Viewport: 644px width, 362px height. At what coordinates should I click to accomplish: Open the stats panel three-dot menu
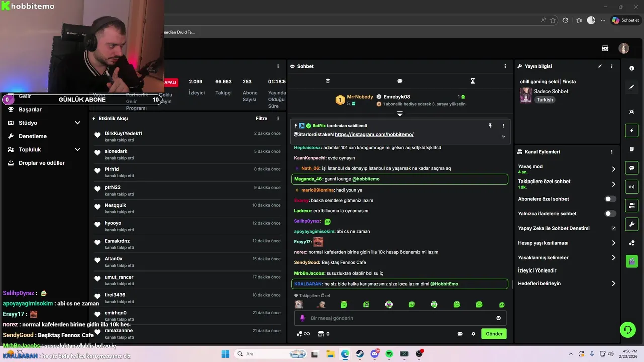pos(278,66)
